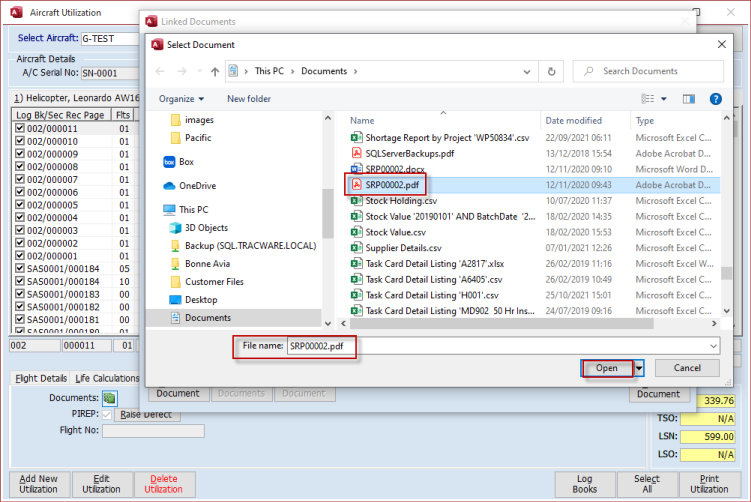Click the Search Documents box
This screenshot has height=502, width=751.
[x=648, y=71]
